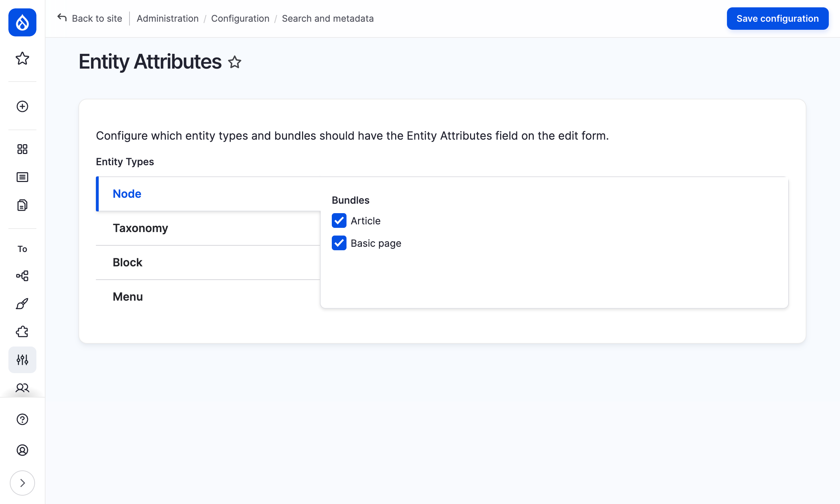
Task: Expand the sidebar using the chevron button
Action: click(22, 483)
